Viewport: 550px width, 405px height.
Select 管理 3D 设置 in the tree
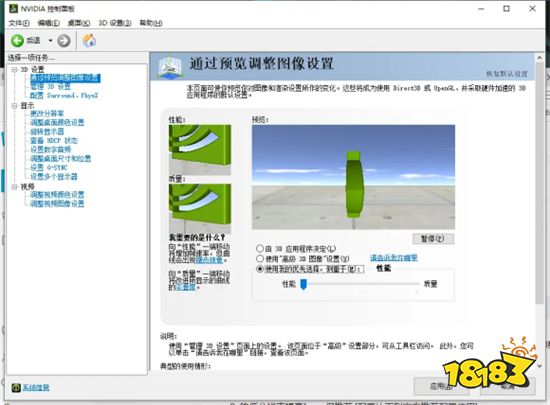pyautogui.click(x=50, y=87)
